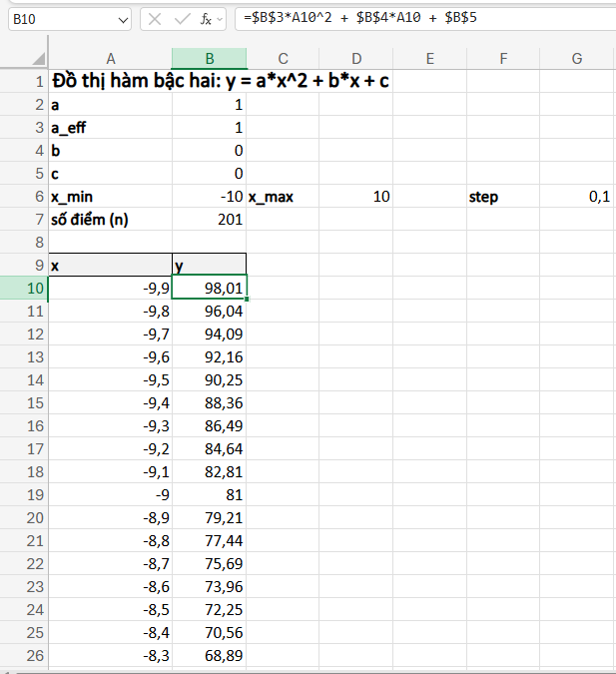Select column B header

tap(210, 59)
